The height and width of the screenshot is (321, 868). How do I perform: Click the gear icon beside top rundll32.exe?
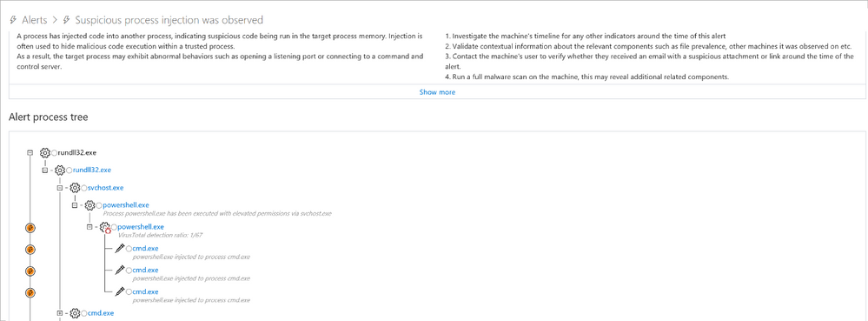click(x=45, y=152)
